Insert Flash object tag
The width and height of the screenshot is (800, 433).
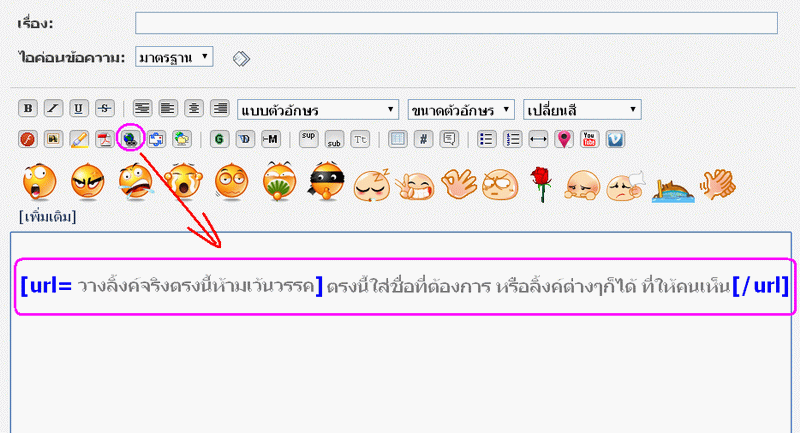coord(28,139)
